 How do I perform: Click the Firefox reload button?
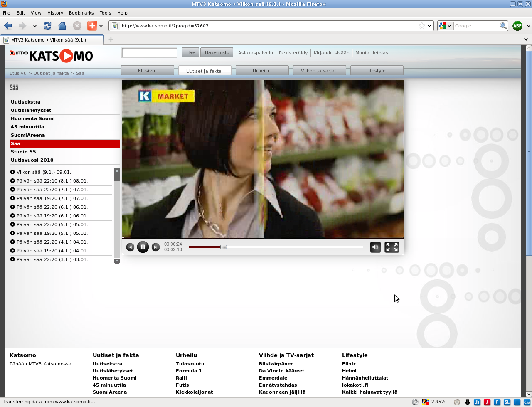(47, 26)
